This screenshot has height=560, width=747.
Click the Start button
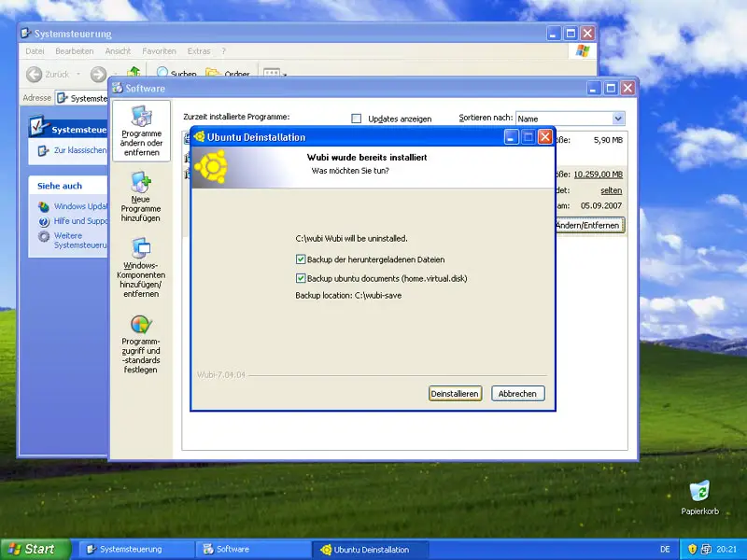click(35, 549)
